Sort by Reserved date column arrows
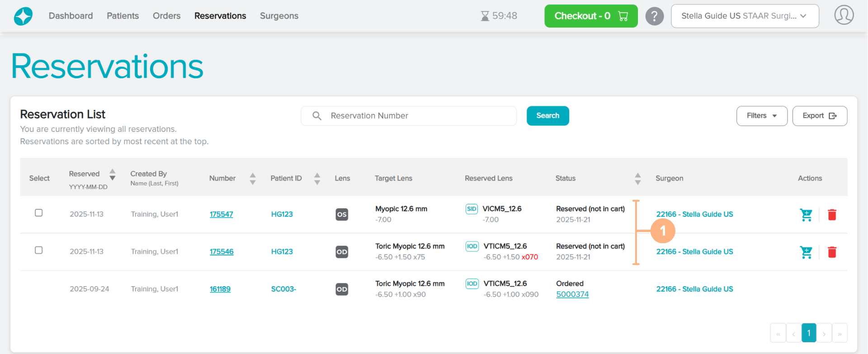Viewport: 868px width, 354px height. [x=113, y=175]
